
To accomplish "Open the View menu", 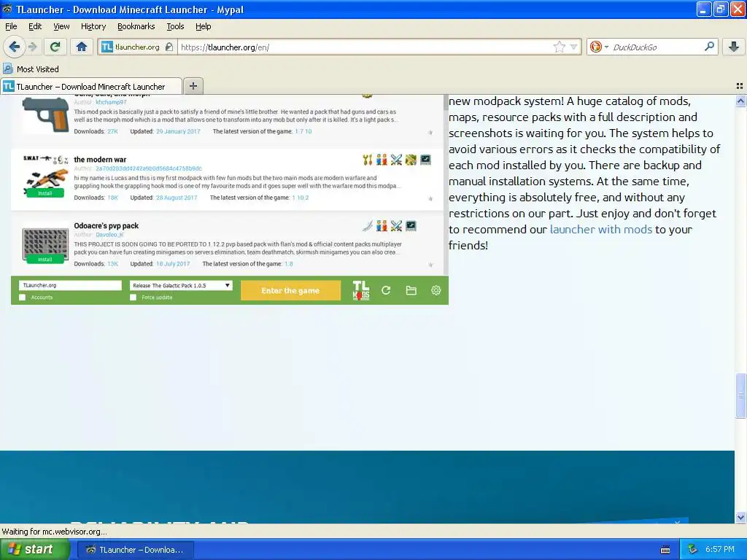I will [x=61, y=26].
